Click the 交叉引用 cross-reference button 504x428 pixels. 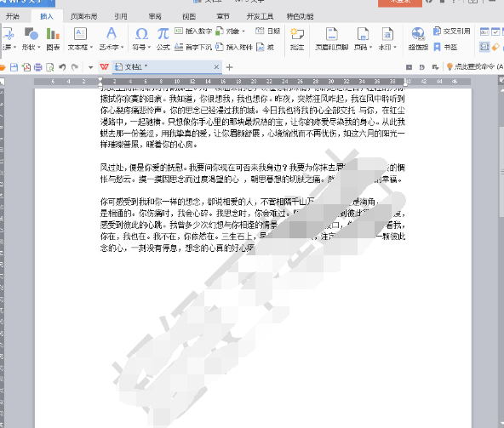pos(451,31)
